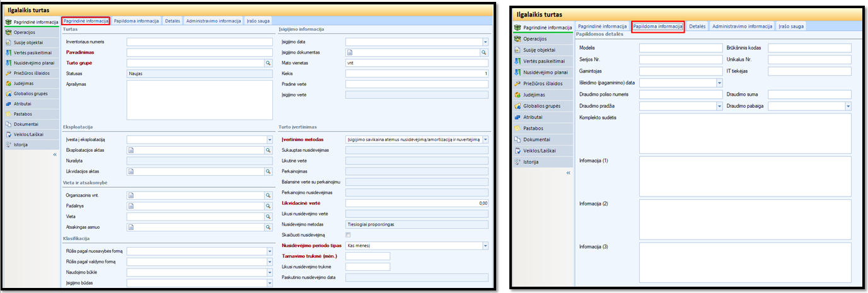The image size is (868, 293).
Task: Open Įsigijimo data dropdown
Action: [485, 42]
